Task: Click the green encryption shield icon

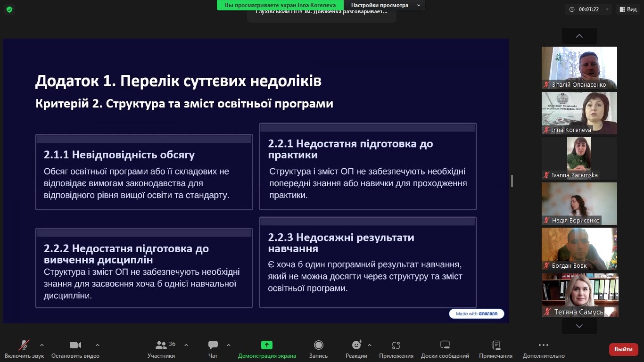Action: pos(9,9)
